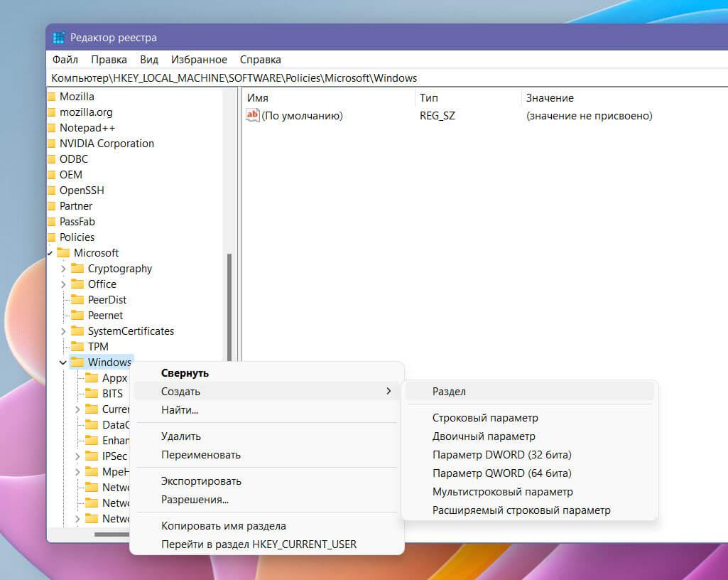Click the tree pane horizontal scrollbar
Screen dimensions: 728x580
[112, 535]
